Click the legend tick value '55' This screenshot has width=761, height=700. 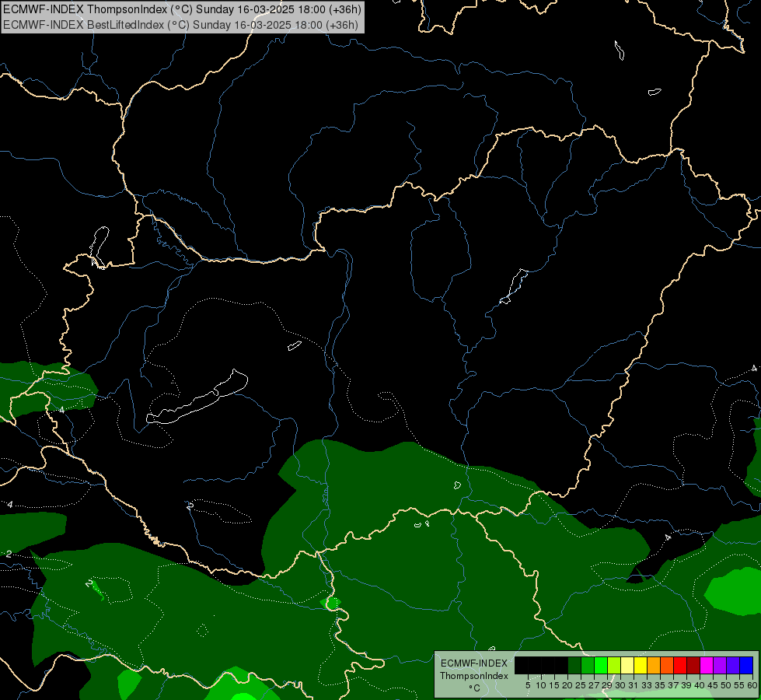pyautogui.click(x=739, y=685)
